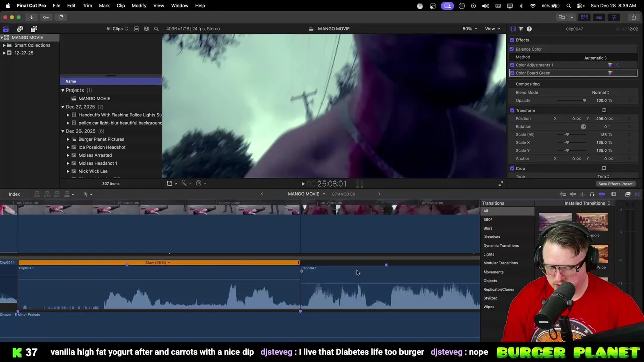This screenshot has width=644, height=362.
Task: Uncheck the Effects checkbox
Action: coord(512,40)
